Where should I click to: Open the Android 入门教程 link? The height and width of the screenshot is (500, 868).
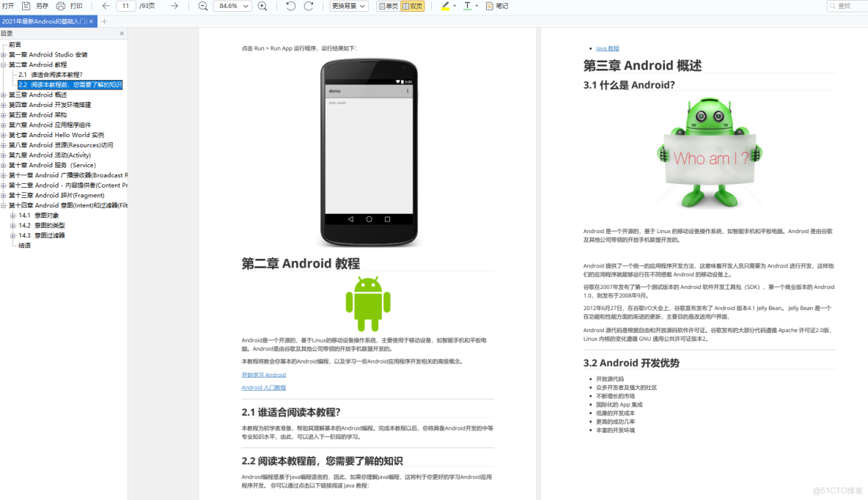click(263, 388)
